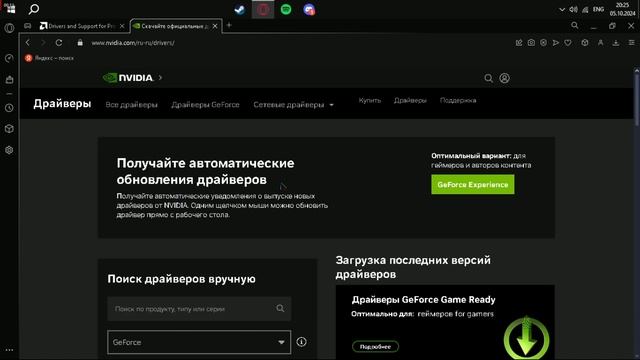
Task: Show hidden system tray icons
Action: tap(562, 9)
